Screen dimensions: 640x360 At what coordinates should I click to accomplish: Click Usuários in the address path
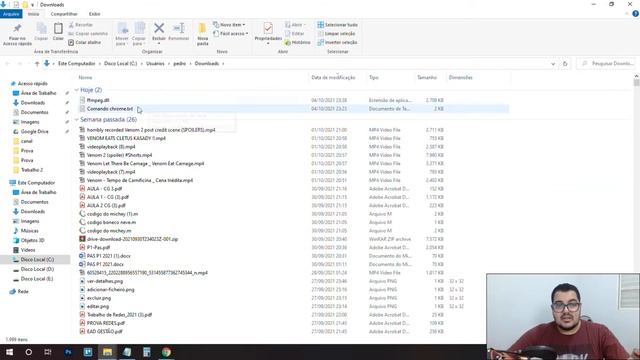click(x=155, y=64)
